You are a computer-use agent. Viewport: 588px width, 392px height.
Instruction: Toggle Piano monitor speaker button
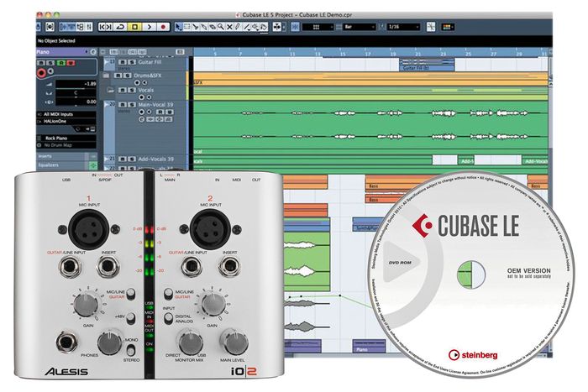[50, 71]
